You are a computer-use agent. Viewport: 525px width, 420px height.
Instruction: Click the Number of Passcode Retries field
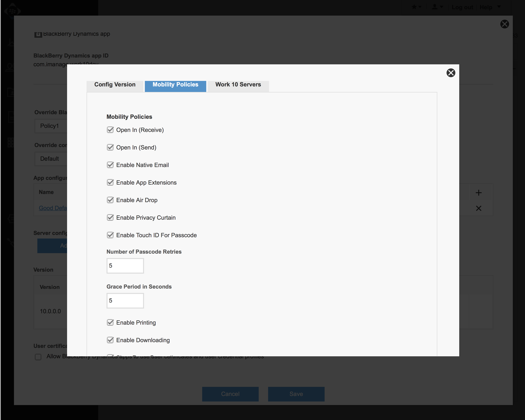point(125,265)
